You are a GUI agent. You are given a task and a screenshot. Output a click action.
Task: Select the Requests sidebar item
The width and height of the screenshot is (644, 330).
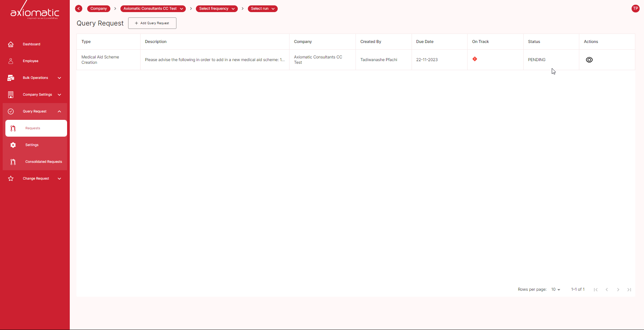tap(36, 128)
